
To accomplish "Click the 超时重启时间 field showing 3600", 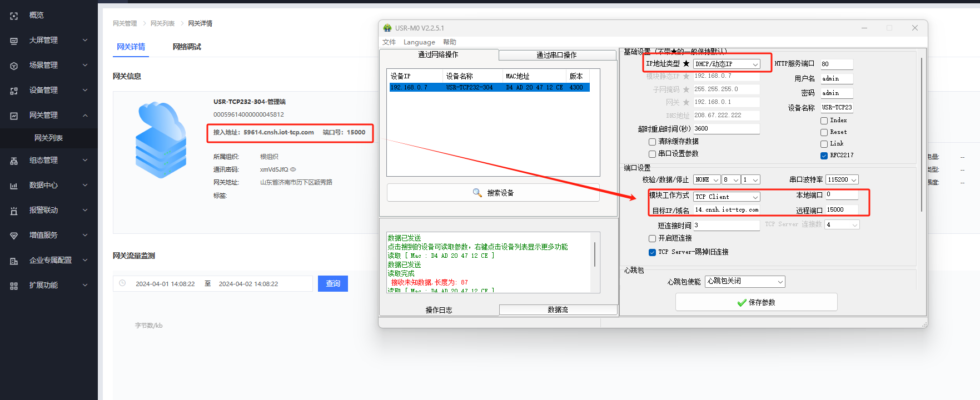I will click(727, 129).
